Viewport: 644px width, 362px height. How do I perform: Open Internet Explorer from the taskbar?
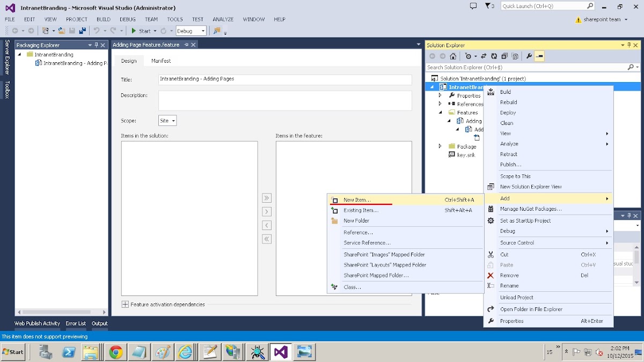[186, 352]
